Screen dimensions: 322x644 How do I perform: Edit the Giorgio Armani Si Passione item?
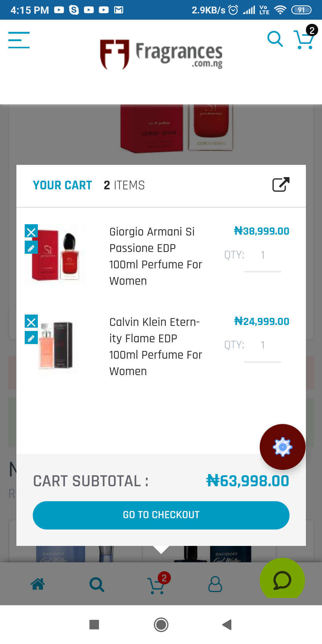point(31,248)
